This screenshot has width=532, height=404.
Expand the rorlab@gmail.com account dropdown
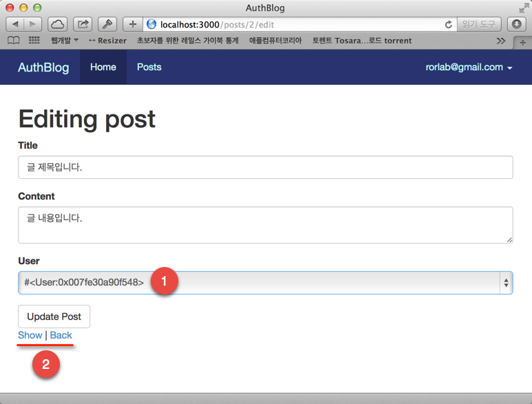(x=470, y=67)
